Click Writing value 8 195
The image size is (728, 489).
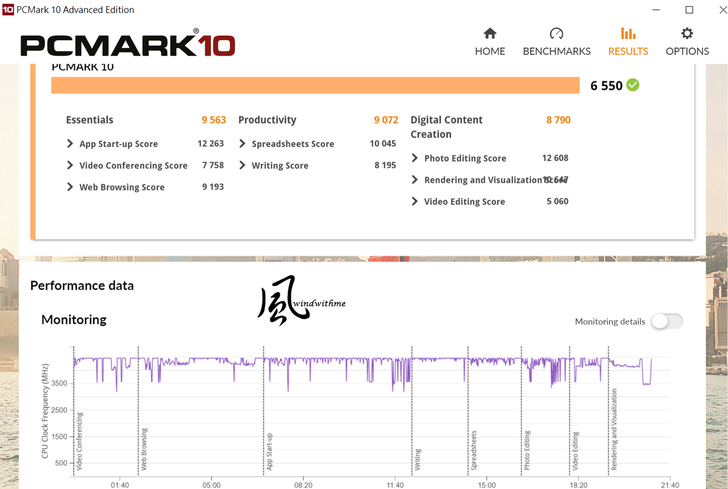(x=385, y=165)
